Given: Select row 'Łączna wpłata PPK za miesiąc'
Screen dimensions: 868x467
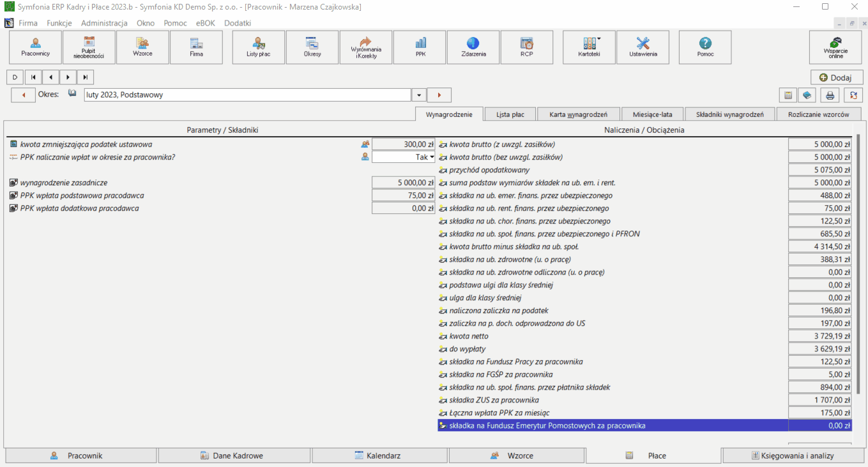Looking at the screenshot, I should tap(644, 413).
